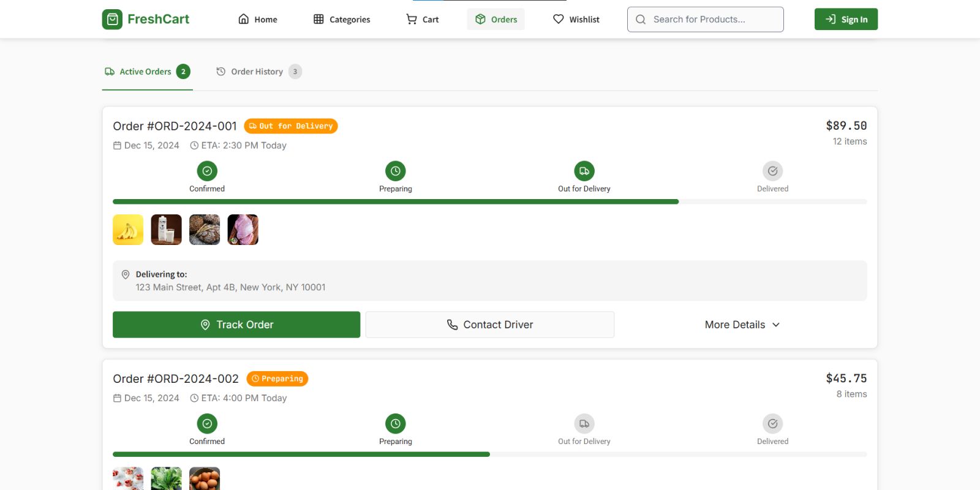Click the Out for Delivery status badge
The height and width of the screenshot is (490, 980).
(291, 126)
